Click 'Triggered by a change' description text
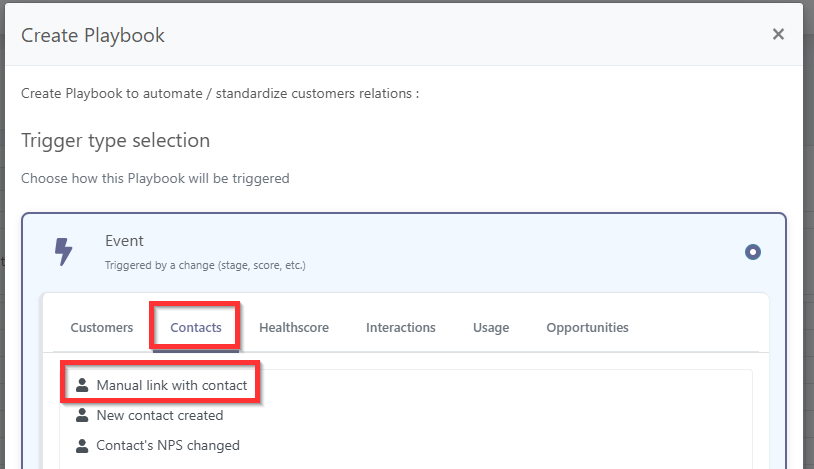The width and height of the screenshot is (814, 469). pos(205,265)
